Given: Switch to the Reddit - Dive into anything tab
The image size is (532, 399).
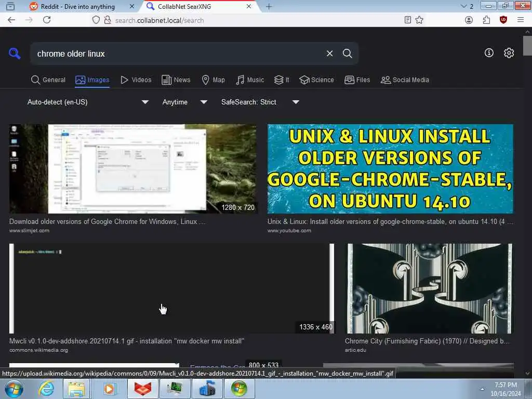Looking at the screenshot, I should coord(78,6).
